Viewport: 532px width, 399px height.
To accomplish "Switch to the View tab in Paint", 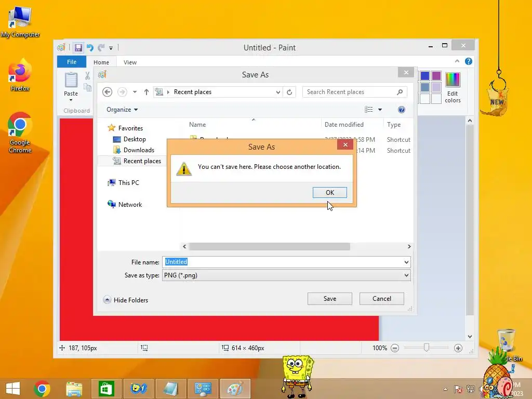I will tap(130, 62).
